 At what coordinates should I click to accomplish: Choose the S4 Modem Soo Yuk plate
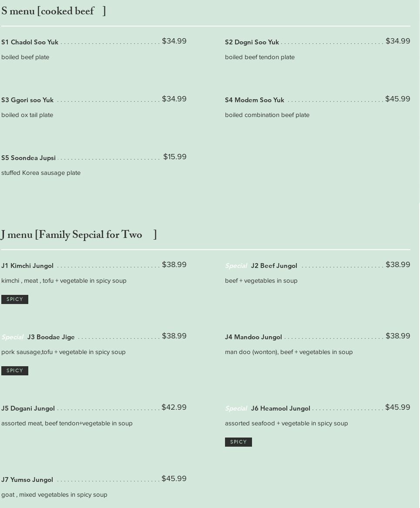tap(254, 100)
